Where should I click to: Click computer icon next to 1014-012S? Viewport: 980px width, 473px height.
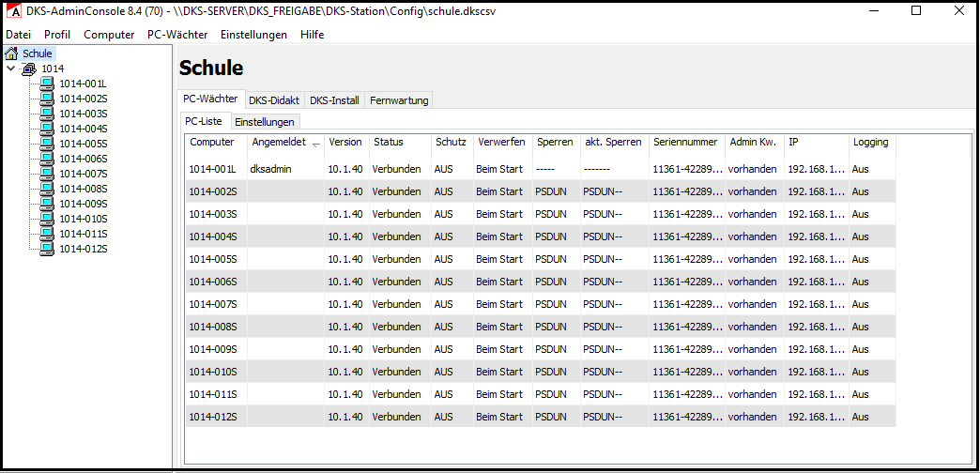pos(47,249)
